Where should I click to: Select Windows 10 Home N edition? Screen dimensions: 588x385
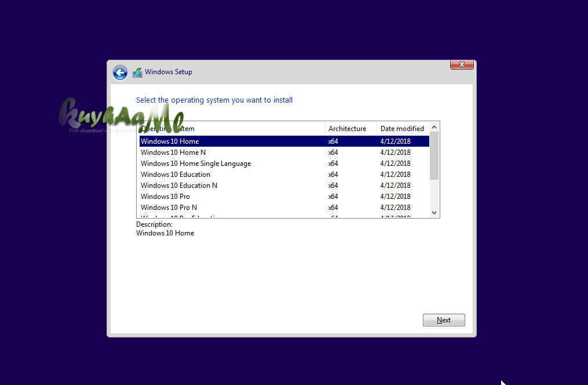pos(284,152)
